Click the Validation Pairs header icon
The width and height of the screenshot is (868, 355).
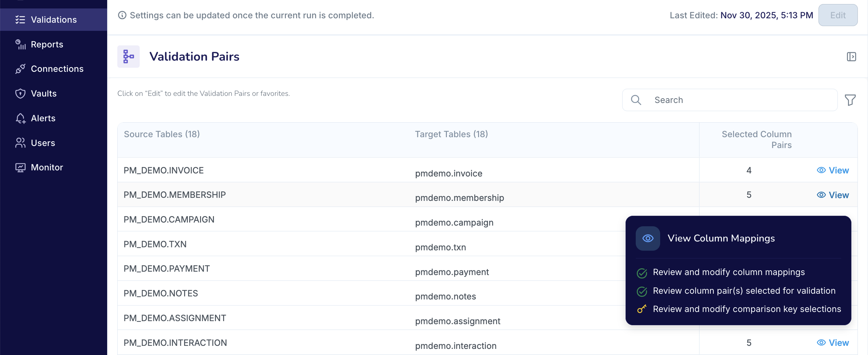click(x=129, y=56)
